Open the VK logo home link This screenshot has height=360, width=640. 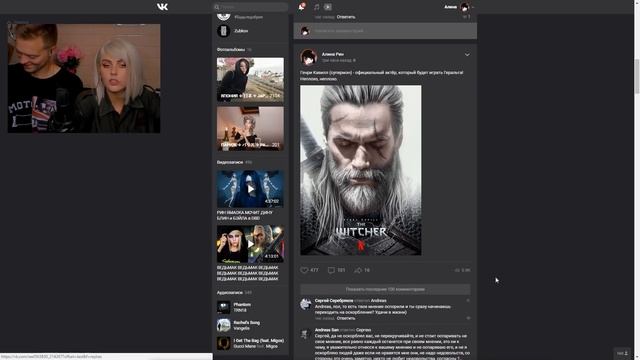(162, 7)
